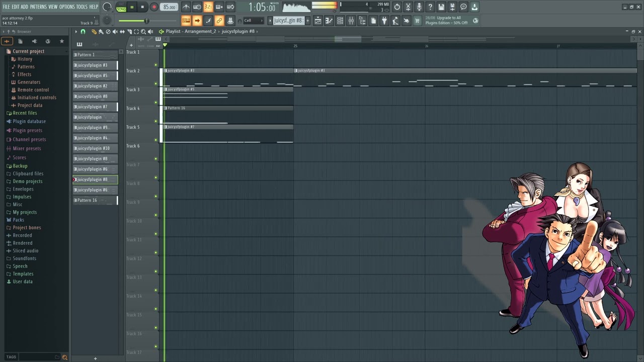The height and width of the screenshot is (362, 644).
Task: Adjust the master pitch knob
Action: (x=107, y=21)
